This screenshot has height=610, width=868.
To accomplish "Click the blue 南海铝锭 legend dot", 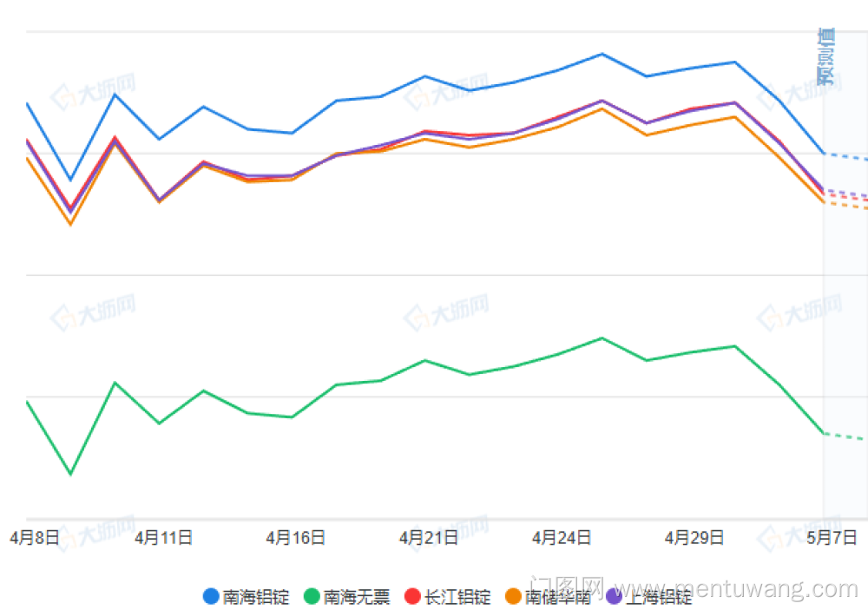I will click(211, 596).
